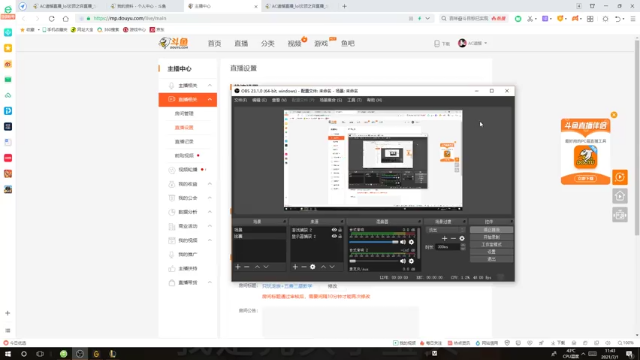This screenshot has height=360, width=640.
Task: Toggle lock on the window capture source
Action: pos(340,230)
